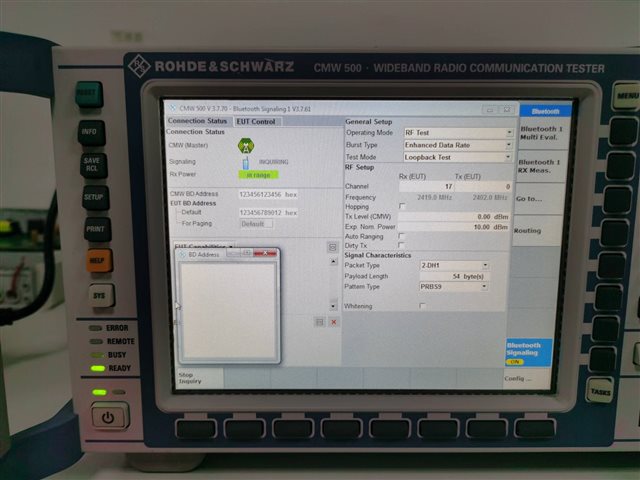
Task: Click the EUT BD Address Default hex field
Action: pos(268,213)
